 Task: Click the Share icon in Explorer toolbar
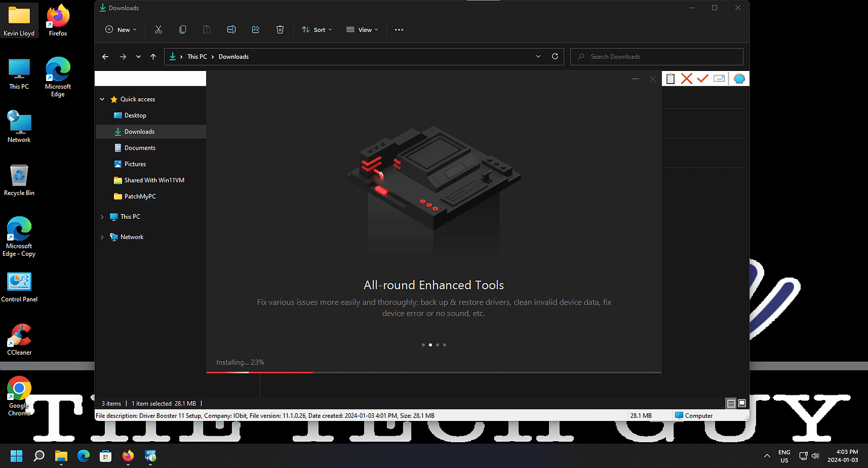pos(256,30)
